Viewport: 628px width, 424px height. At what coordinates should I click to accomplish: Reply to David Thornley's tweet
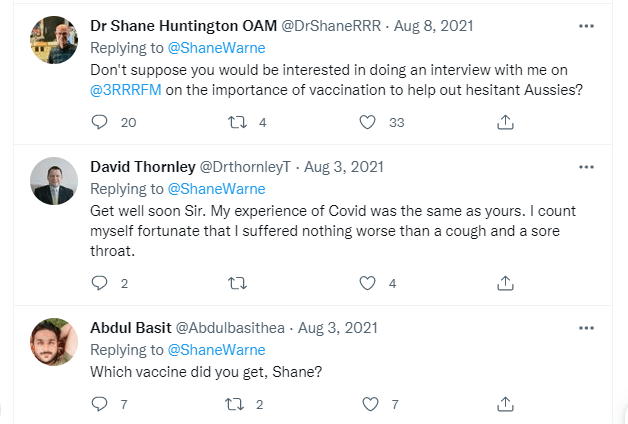99,283
